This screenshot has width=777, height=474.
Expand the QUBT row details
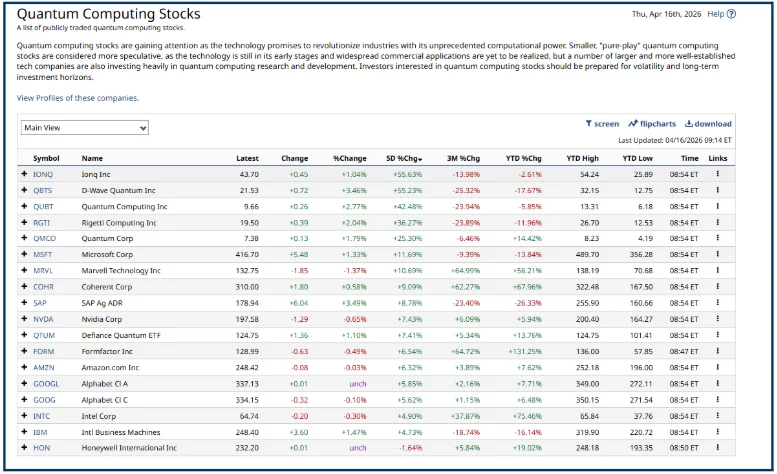pyautogui.click(x=24, y=206)
